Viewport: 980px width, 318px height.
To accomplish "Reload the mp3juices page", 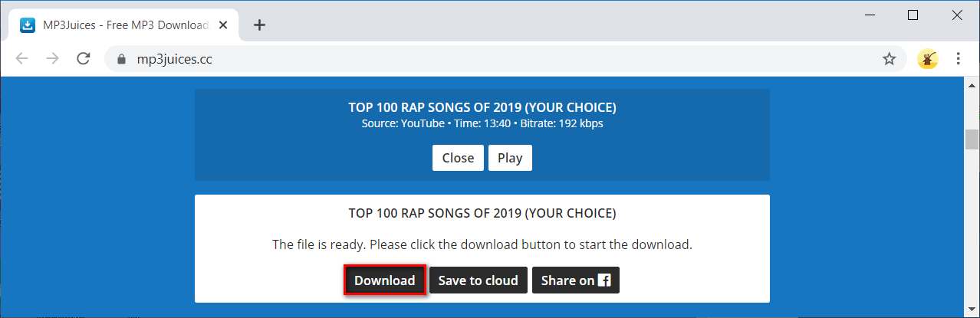I will coord(84,59).
